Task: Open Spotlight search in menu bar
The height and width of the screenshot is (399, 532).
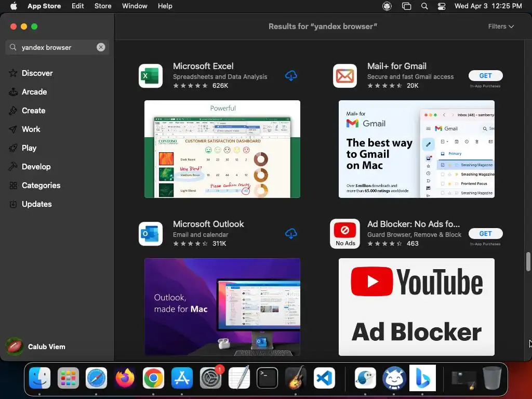Action: pos(424,6)
